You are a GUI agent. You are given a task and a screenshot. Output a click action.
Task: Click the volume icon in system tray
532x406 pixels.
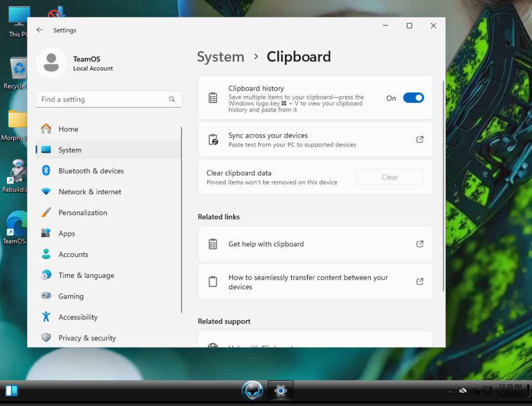[x=475, y=391]
